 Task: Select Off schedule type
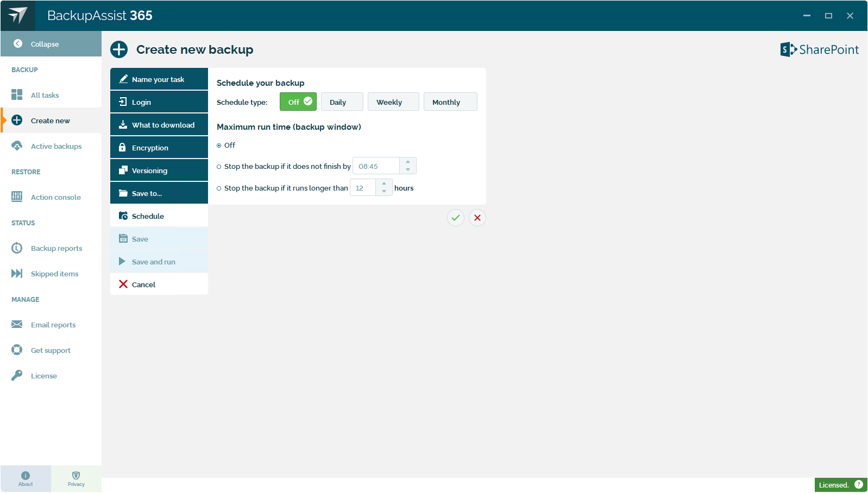tap(298, 102)
